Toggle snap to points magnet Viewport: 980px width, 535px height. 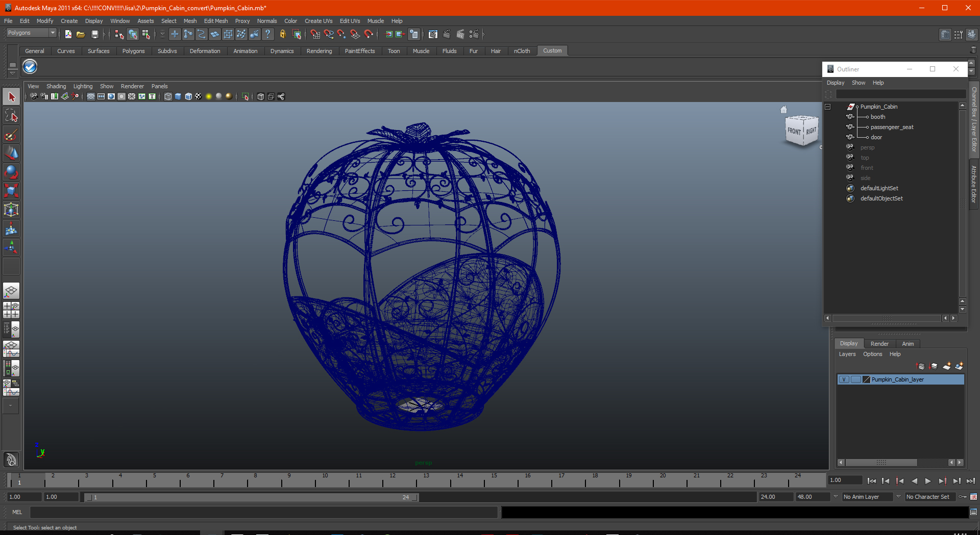(341, 34)
